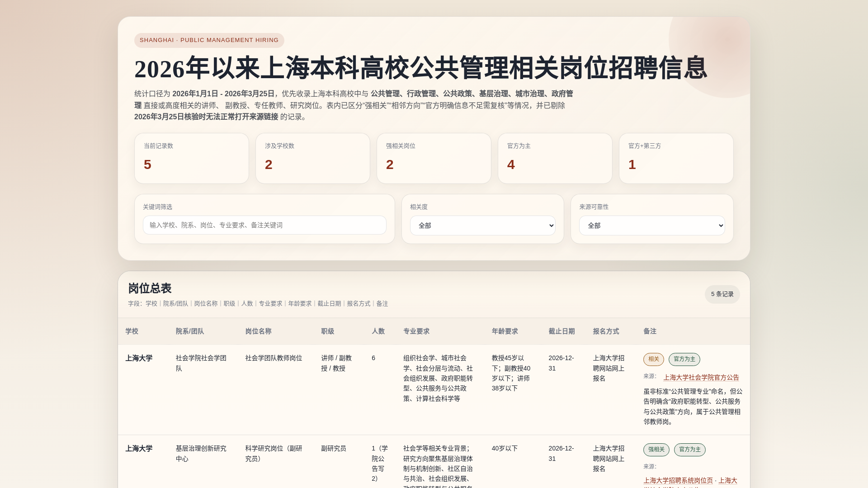Open the 上海大学招聘系统岗位页 link
Viewport: 868px width, 488px height.
[x=678, y=480]
